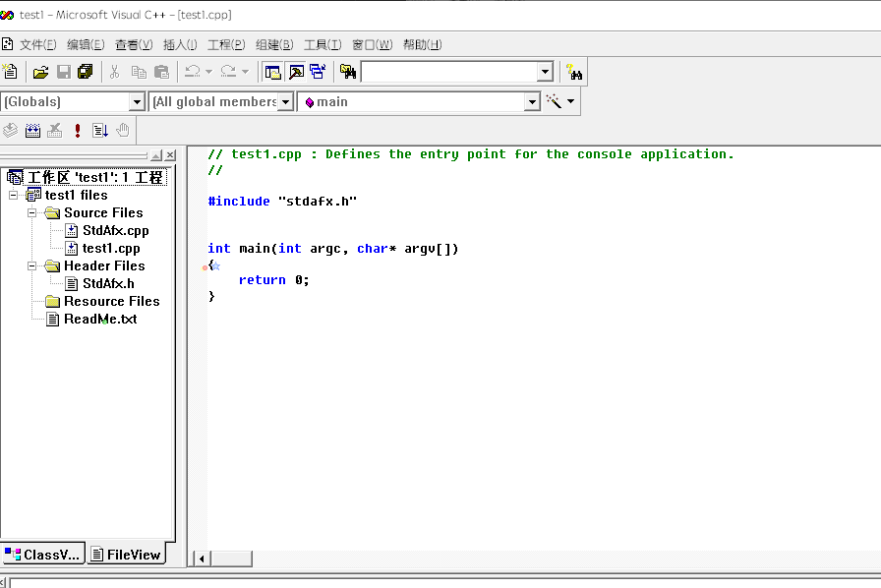
Task: Collapse the Source Files folder
Action: [32, 213]
